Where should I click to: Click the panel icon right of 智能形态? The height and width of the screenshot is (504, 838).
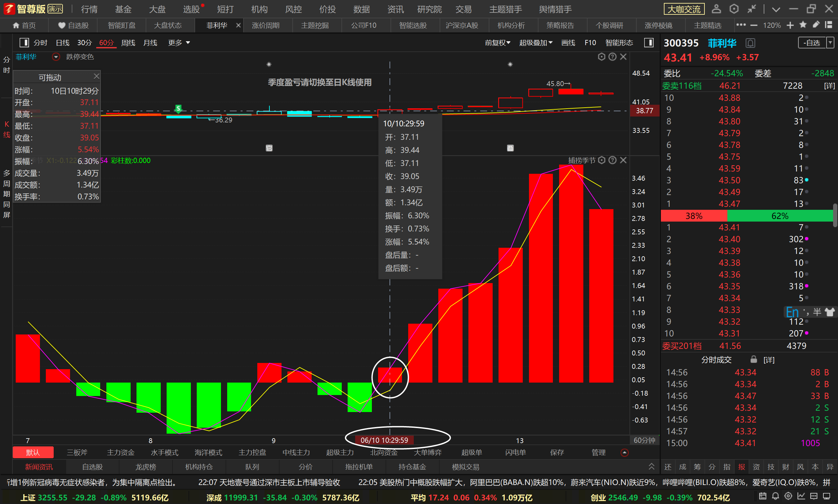[649, 43]
